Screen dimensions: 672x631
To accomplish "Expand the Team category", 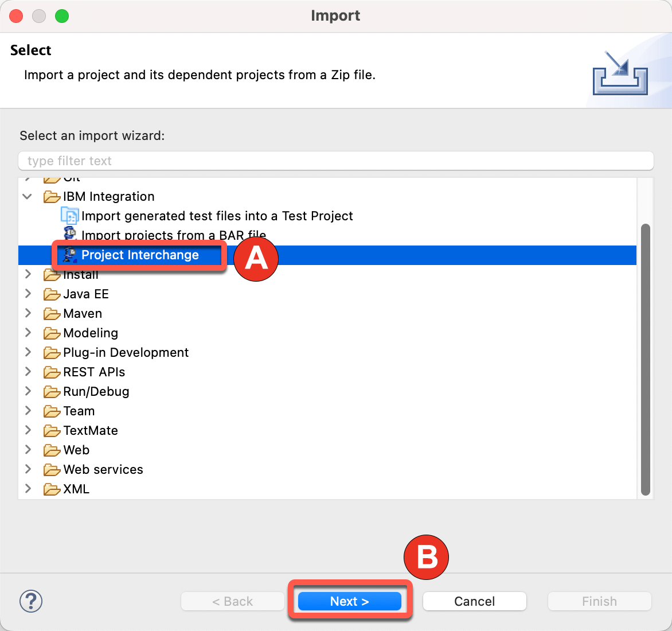I will click(x=27, y=411).
